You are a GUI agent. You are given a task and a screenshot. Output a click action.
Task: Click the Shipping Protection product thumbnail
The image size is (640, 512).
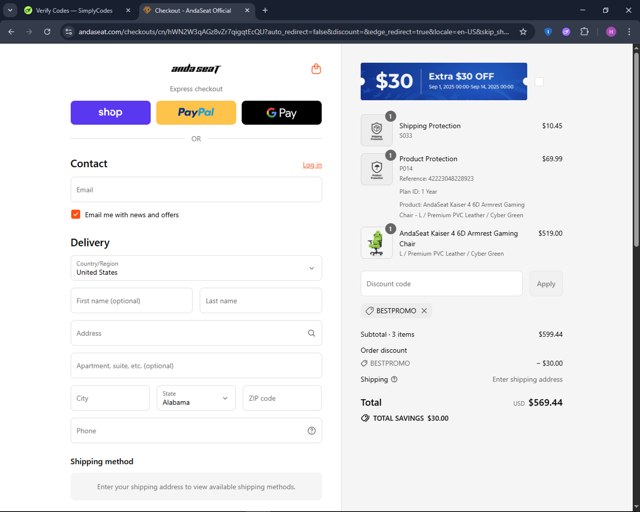click(x=376, y=130)
